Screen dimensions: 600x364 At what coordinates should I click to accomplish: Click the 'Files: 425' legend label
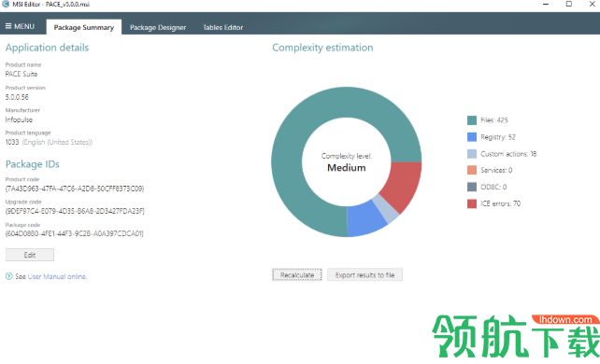pyautogui.click(x=494, y=119)
